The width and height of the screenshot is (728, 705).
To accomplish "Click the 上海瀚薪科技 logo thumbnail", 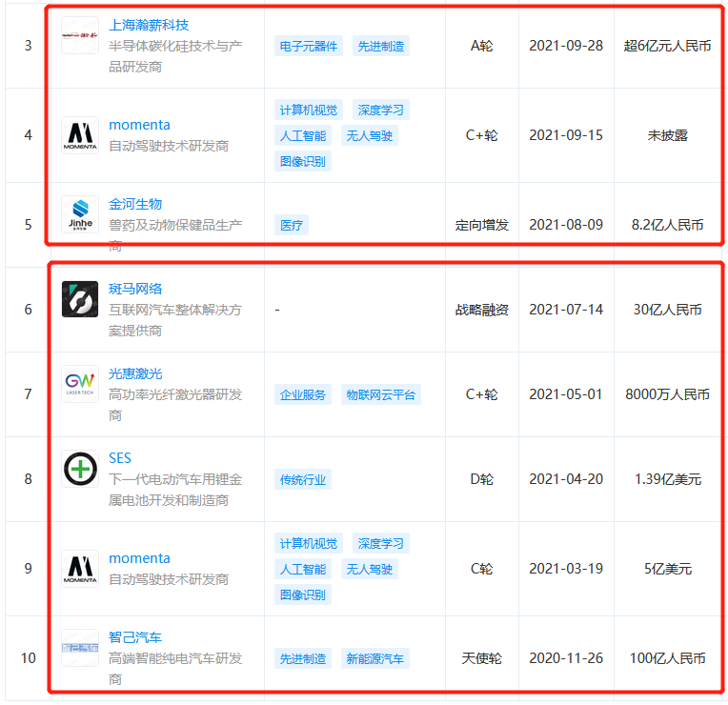I will pyautogui.click(x=80, y=36).
